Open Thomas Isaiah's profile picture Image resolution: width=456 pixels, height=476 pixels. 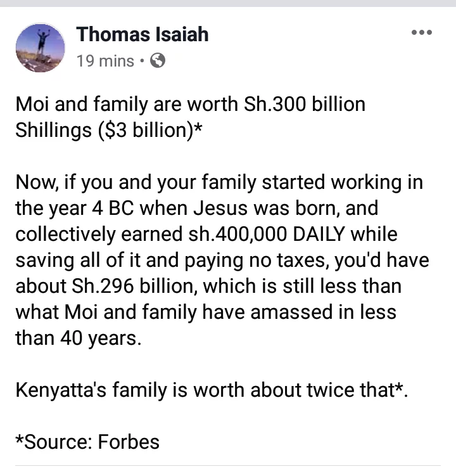[x=40, y=48]
